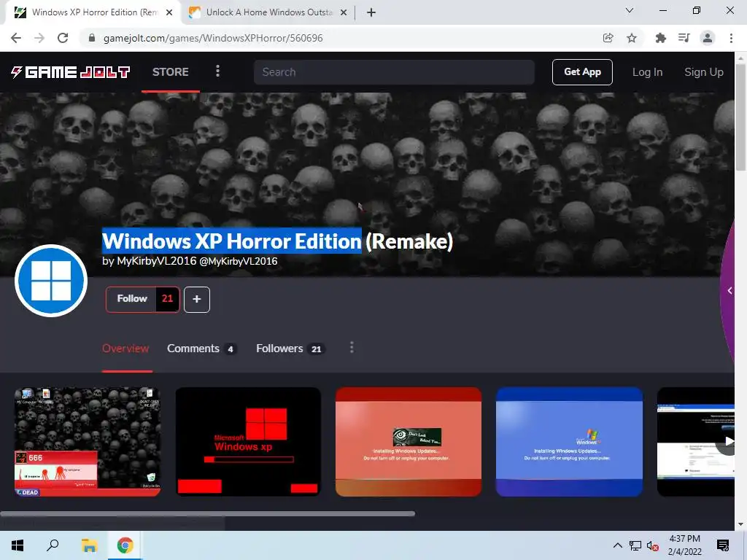This screenshot has height=560, width=747.
Task: Go back to the previous page
Action: (x=16, y=38)
